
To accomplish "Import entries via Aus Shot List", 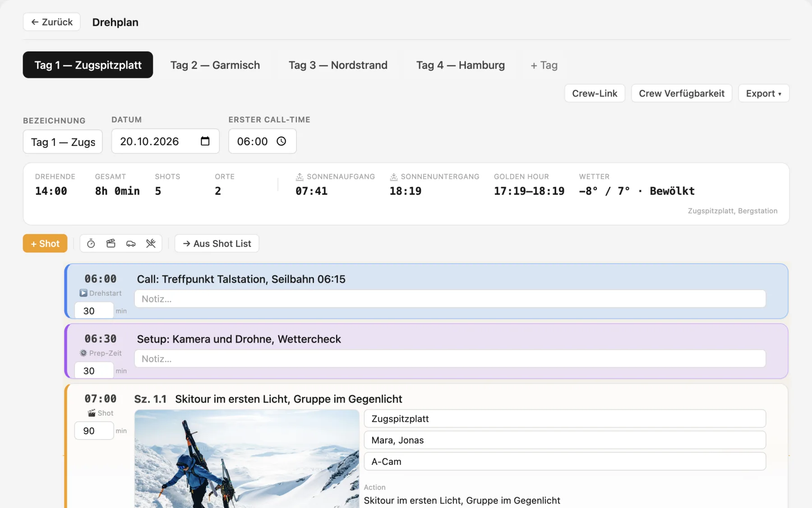I will point(217,243).
